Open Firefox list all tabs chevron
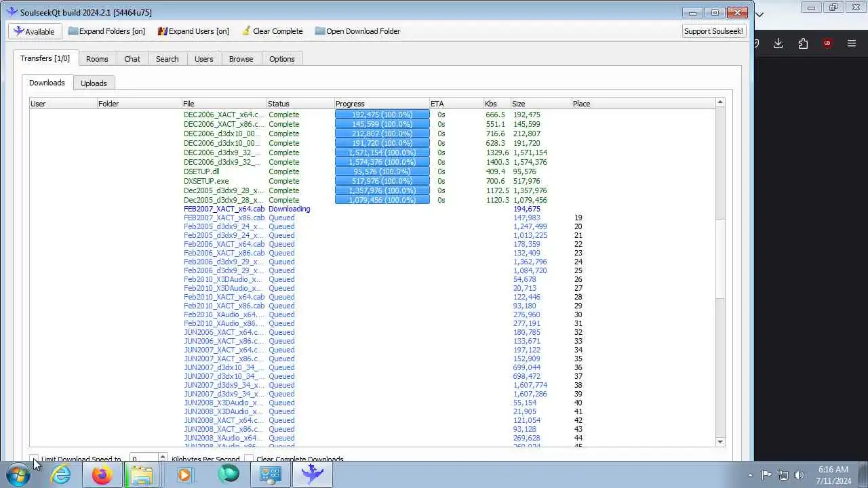This screenshot has width=868, height=488. pos(759,14)
